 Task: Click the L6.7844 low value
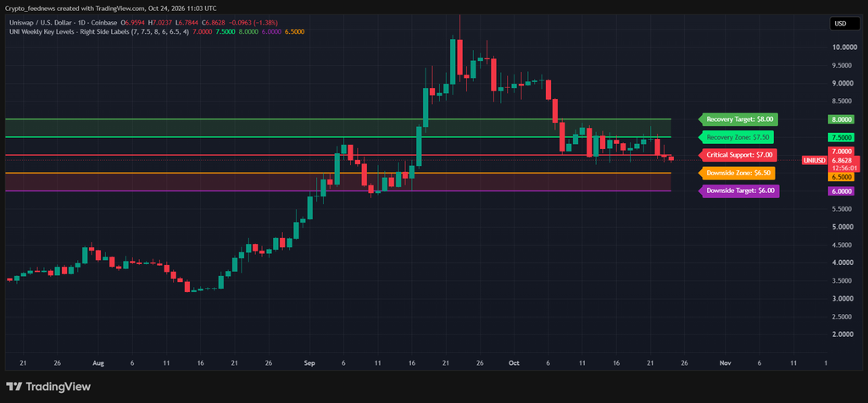tap(186, 23)
